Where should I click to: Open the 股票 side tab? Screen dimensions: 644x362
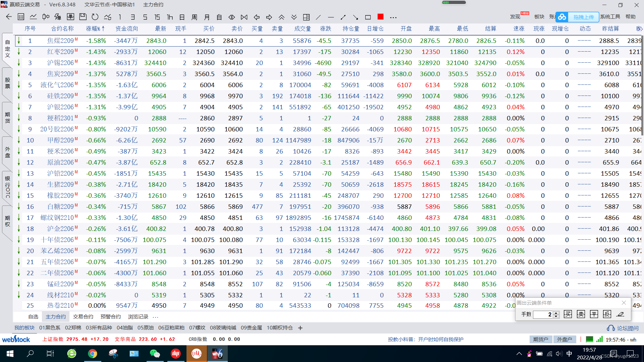click(7, 83)
